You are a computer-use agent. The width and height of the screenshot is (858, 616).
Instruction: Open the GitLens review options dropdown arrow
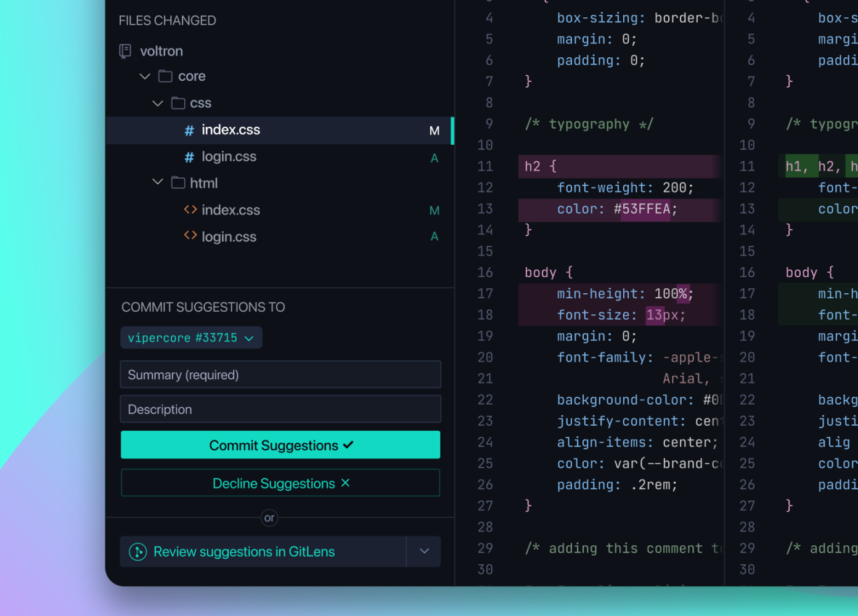(x=424, y=551)
